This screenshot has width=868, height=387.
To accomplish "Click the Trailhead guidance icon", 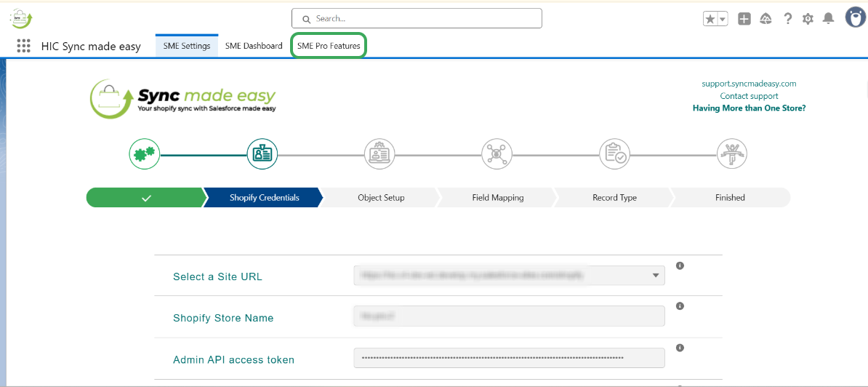I will pos(766,19).
